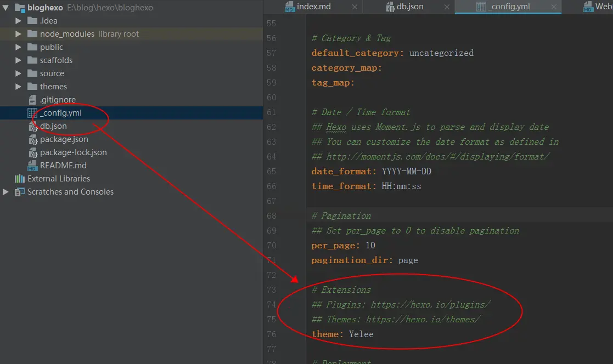Click the hexo.io/plugins URL
This screenshot has height=364, width=613.
[x=430, y=305]
